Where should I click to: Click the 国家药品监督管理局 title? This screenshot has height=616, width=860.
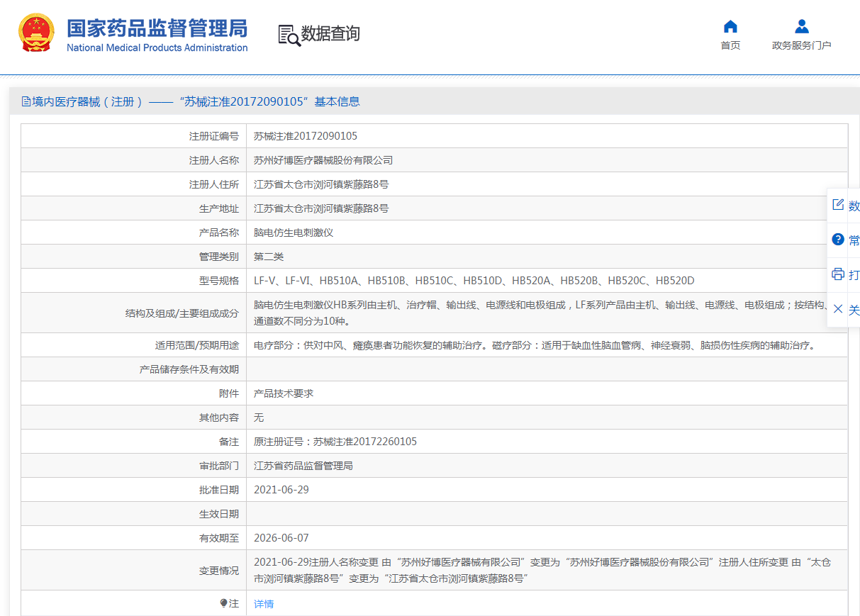click(x=157, y=28)
